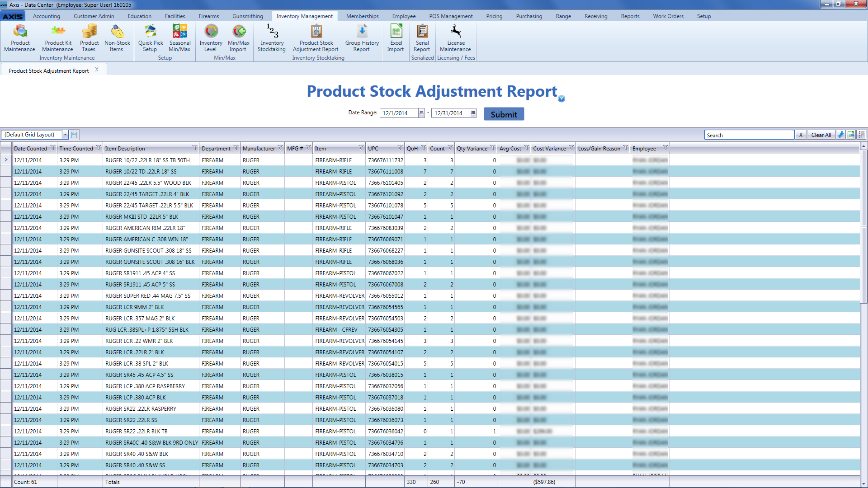Open Min/Max Import

238,38
